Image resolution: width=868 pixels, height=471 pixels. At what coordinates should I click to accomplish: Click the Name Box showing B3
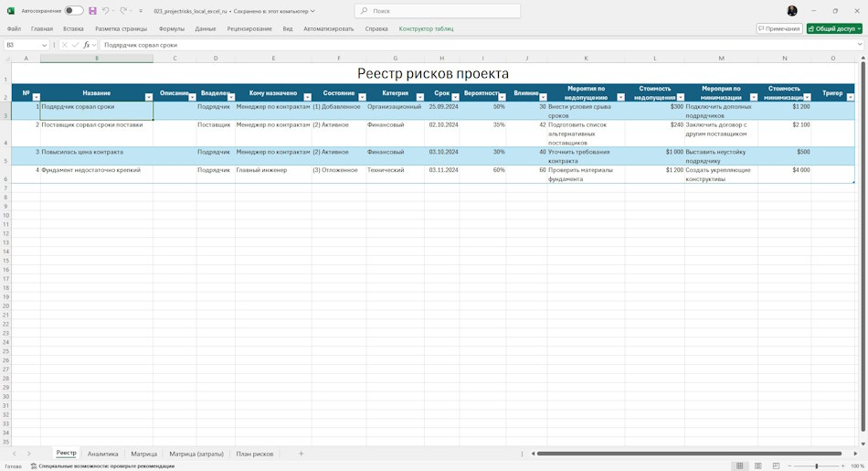click(x=22, y=45)
